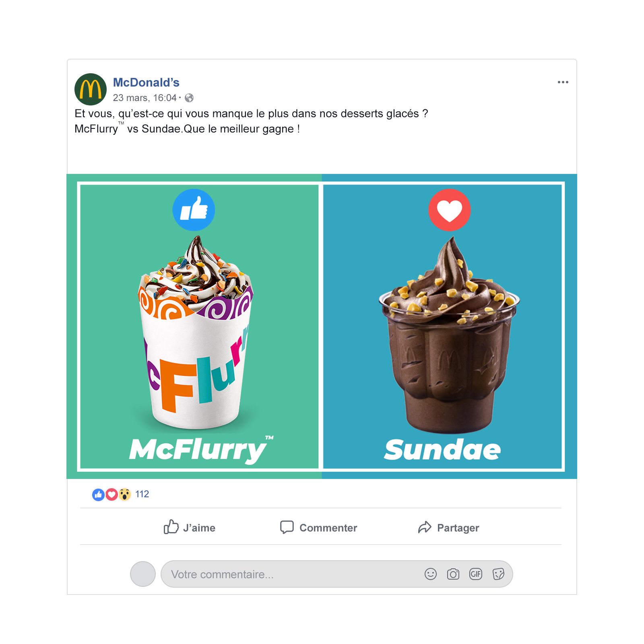Click the red heart badge above Sundae
The height and width of the screenshot is (644, 644).
click(450, 210)
